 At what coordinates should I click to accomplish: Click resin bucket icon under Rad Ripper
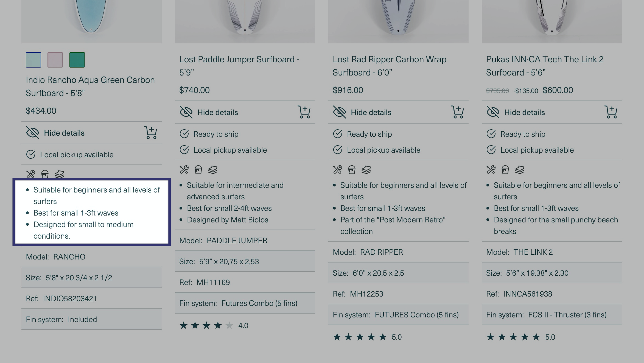click(x=352, y=170)
